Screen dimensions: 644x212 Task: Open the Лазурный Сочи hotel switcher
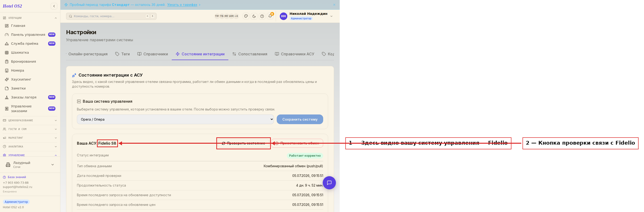[30, 165]
